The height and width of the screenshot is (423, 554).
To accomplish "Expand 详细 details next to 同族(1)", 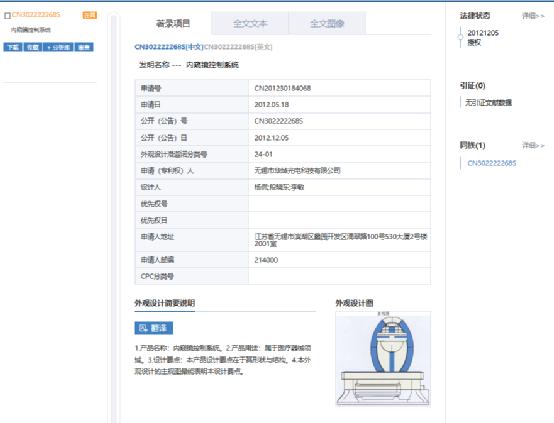I will click(x=533, y=145).
